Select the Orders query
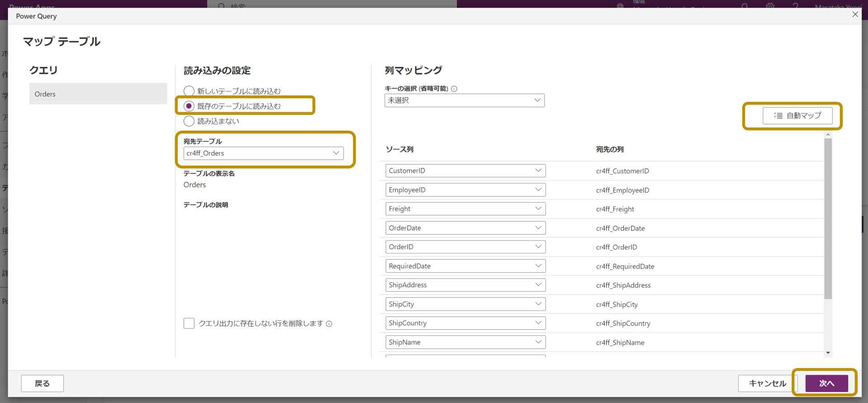Image resolution: width=868 pixels, height=403 pixels. [98, 94]
